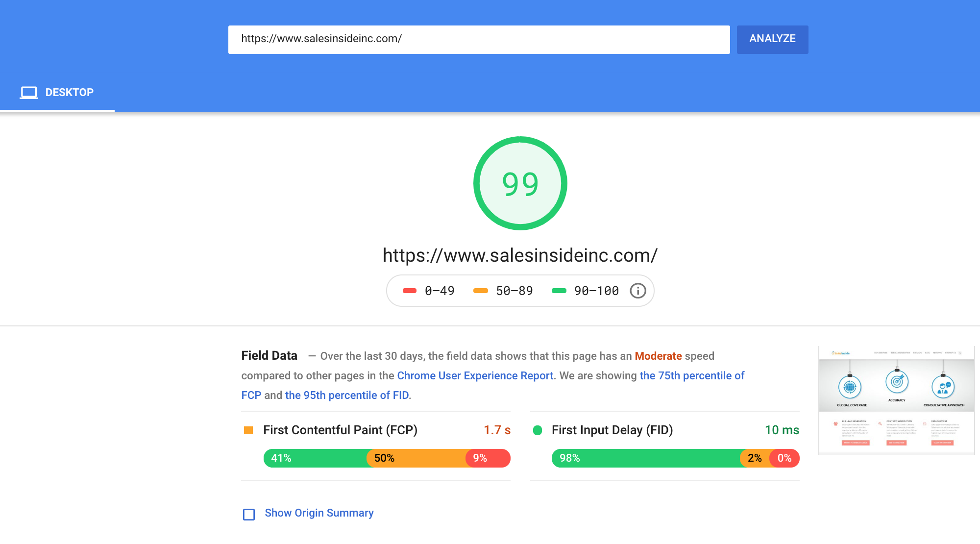Click the green FID status dot
Viewport: 980px width, 544px height.
538,430
